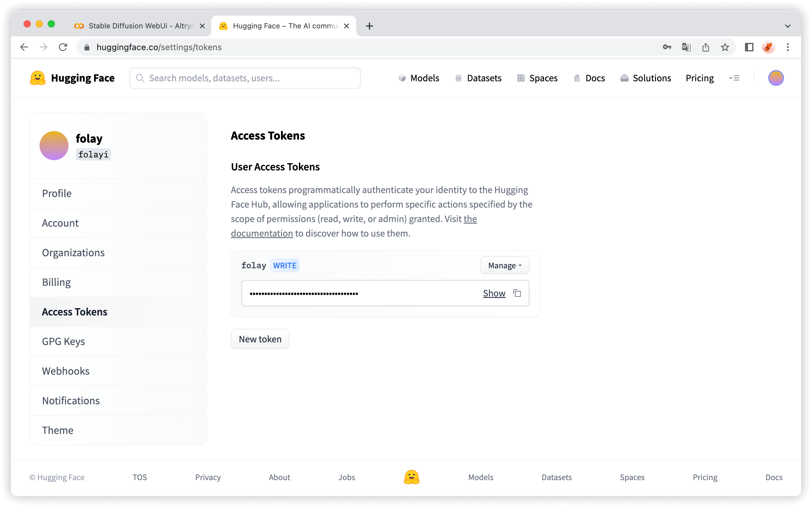The image size is (812, 507).
Task: Open Profile settings
Action: 118,193
